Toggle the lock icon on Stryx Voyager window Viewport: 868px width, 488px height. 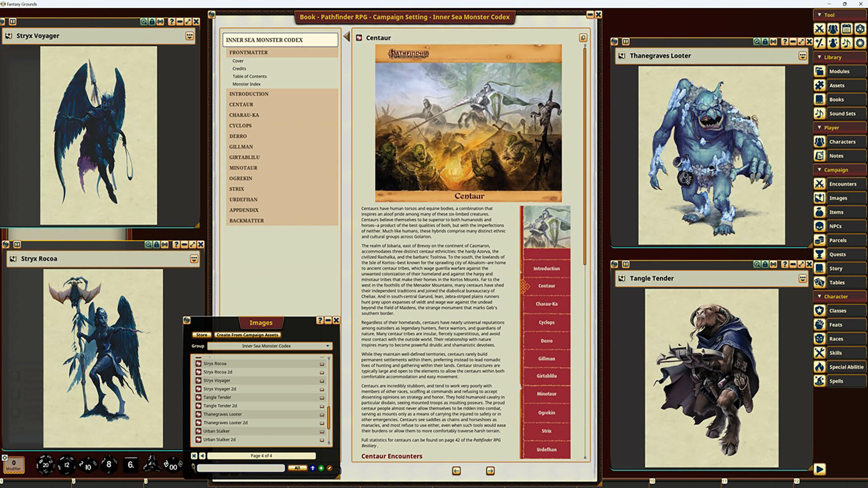pos(152,22)
